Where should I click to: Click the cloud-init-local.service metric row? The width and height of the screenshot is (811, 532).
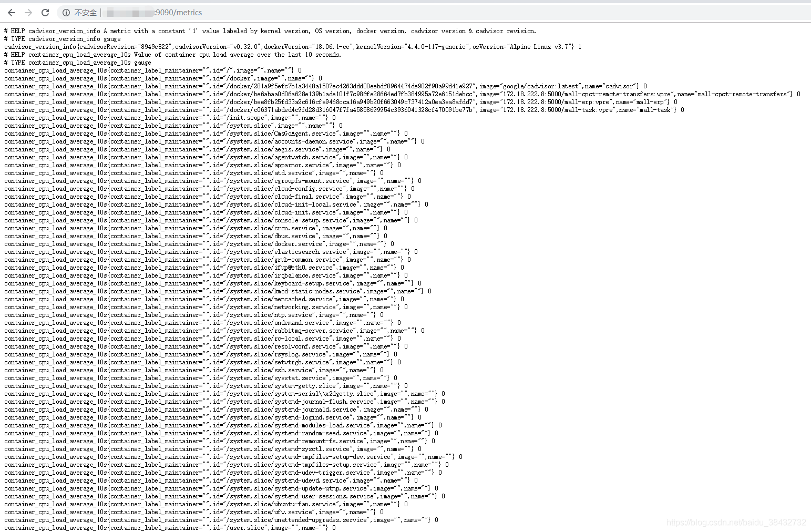click(x=216, y=204)
